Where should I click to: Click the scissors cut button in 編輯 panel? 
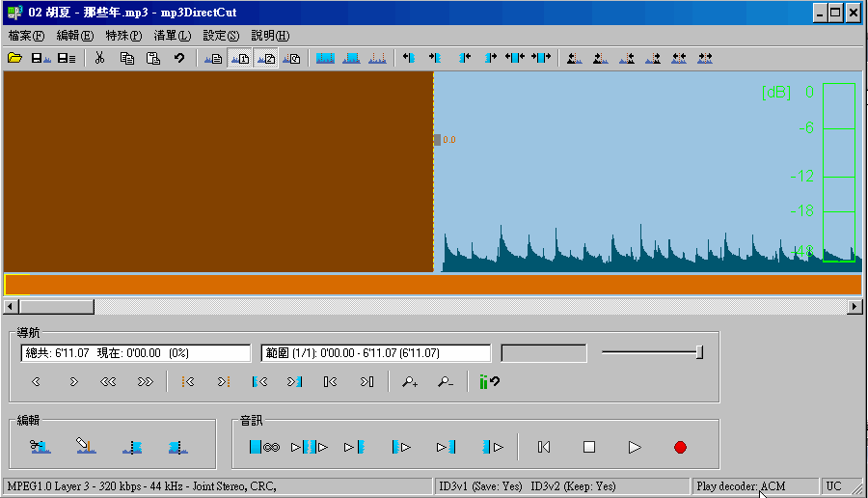coord(40,447)
